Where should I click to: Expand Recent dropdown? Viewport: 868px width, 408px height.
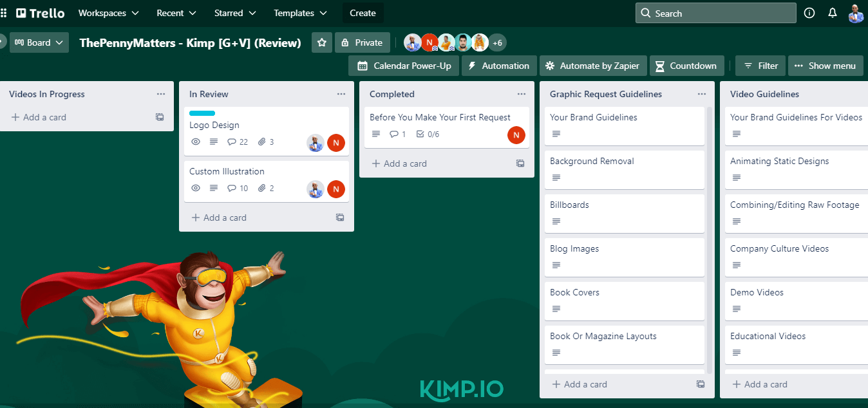(178, 13)
